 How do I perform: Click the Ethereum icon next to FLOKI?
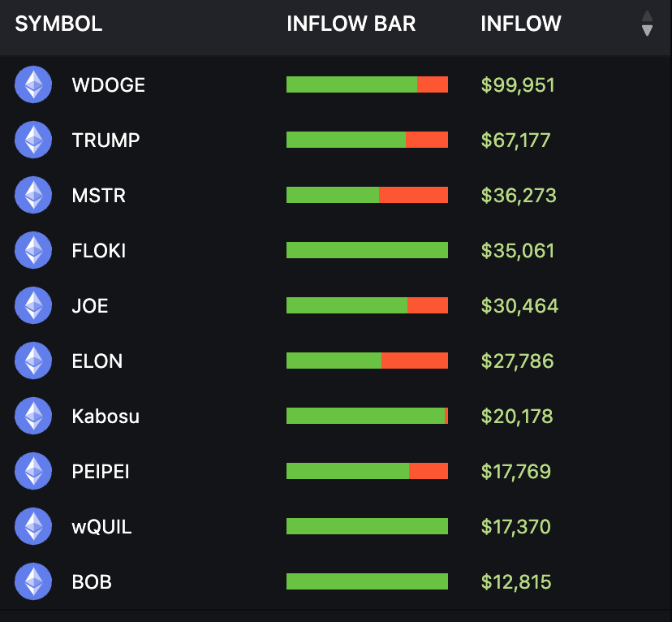coord(33,250)
